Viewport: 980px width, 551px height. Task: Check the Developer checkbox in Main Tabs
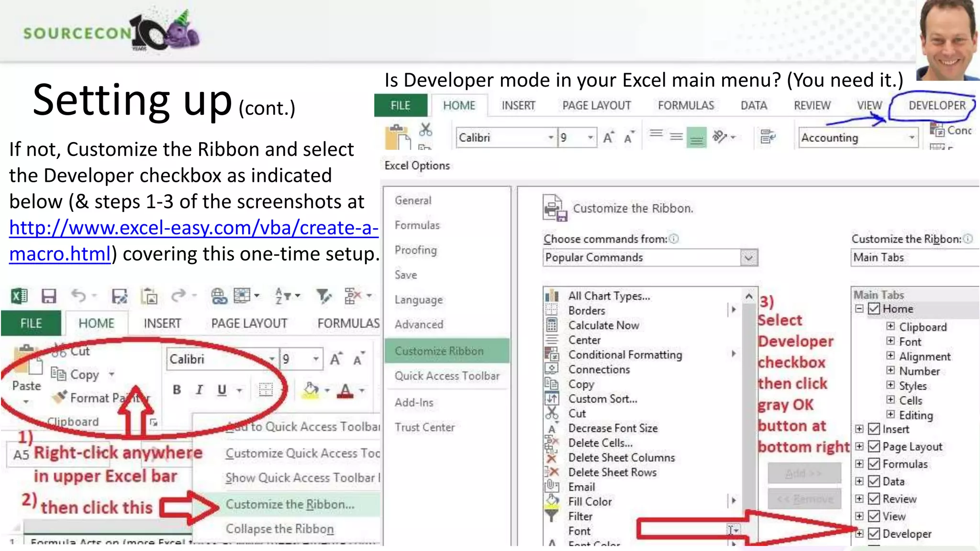[874, 533]
